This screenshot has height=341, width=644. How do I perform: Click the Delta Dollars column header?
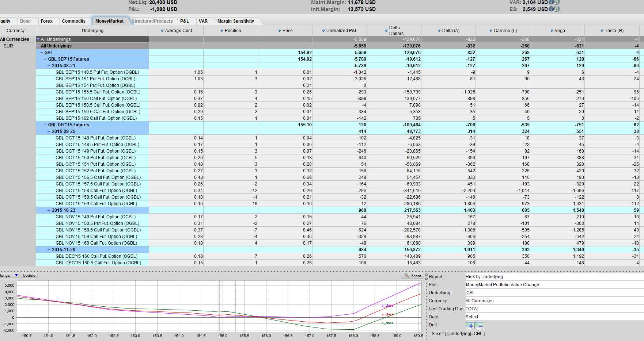(x=394, y=31)
